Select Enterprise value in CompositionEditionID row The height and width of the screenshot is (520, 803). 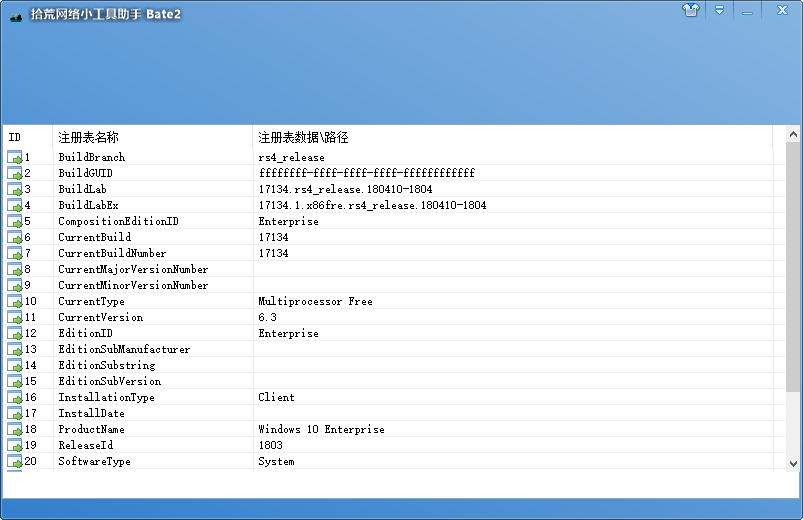coord(288,221)
